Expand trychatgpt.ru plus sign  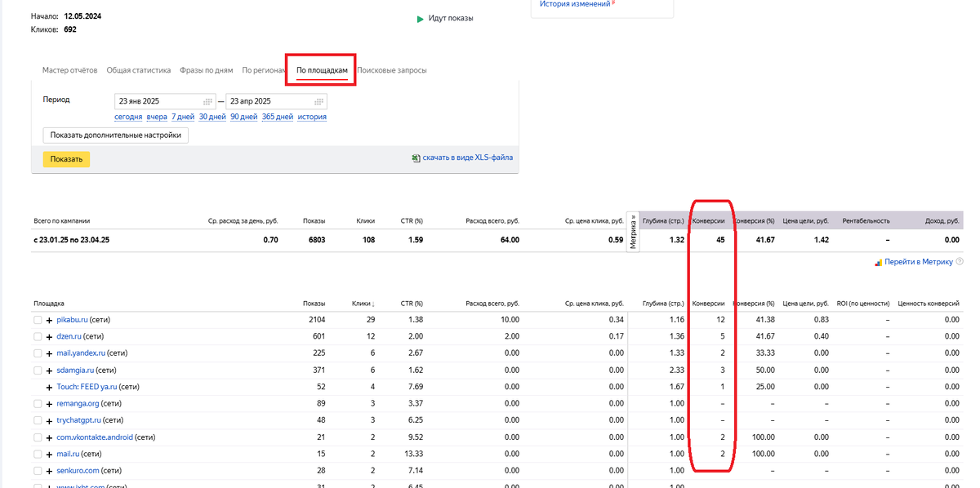[49, 420]
